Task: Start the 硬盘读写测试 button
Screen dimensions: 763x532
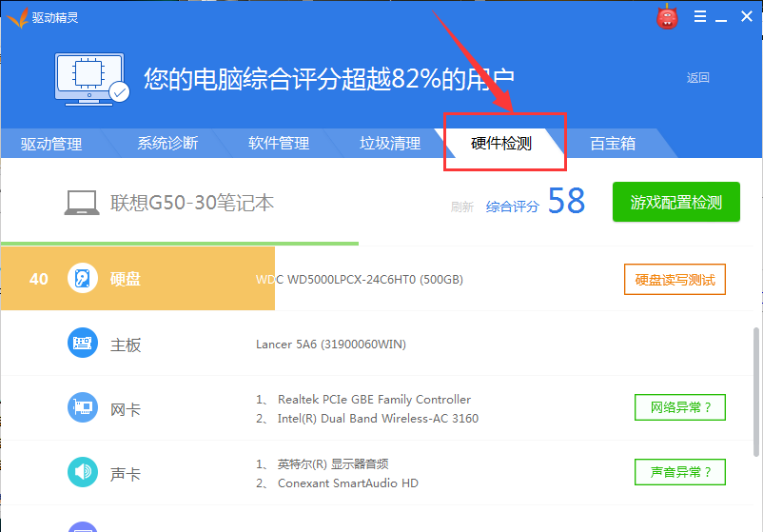Action: coord(675,280)
